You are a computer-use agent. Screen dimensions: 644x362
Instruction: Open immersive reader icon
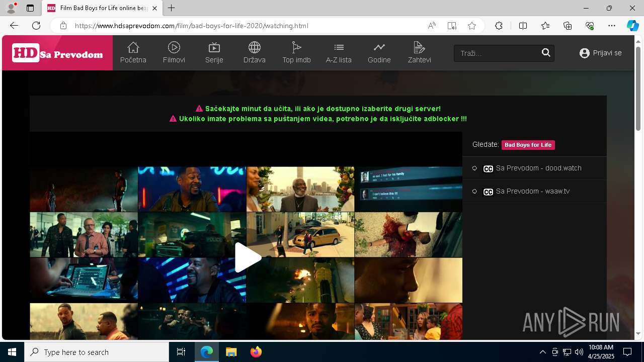click(452, 26)
